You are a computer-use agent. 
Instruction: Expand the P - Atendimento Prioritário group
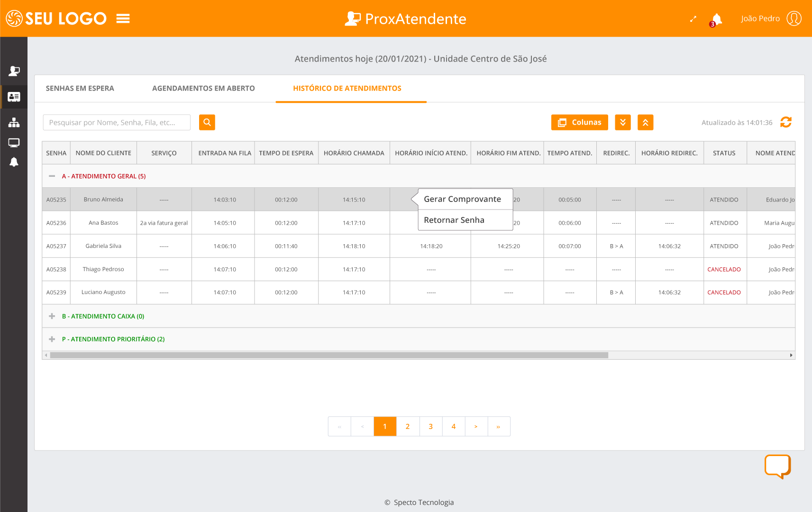tap(52, 339)
